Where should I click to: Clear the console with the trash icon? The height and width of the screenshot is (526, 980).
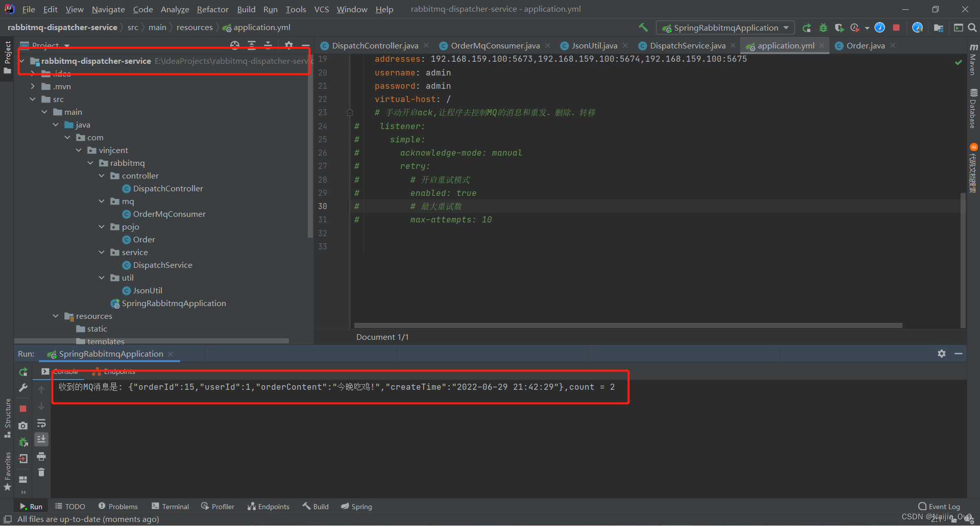point(41,472)
